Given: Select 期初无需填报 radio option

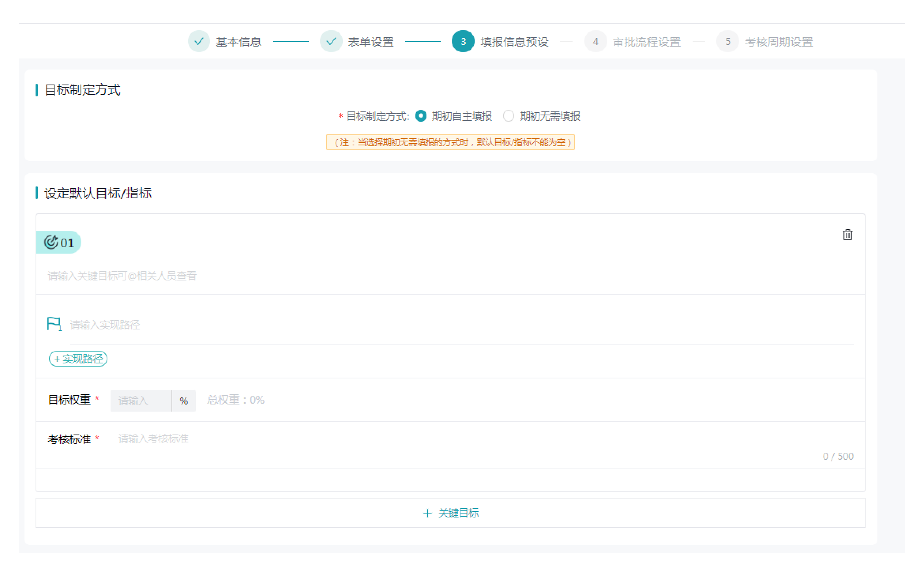Looking at the screenshot, I should coord(509,116).
